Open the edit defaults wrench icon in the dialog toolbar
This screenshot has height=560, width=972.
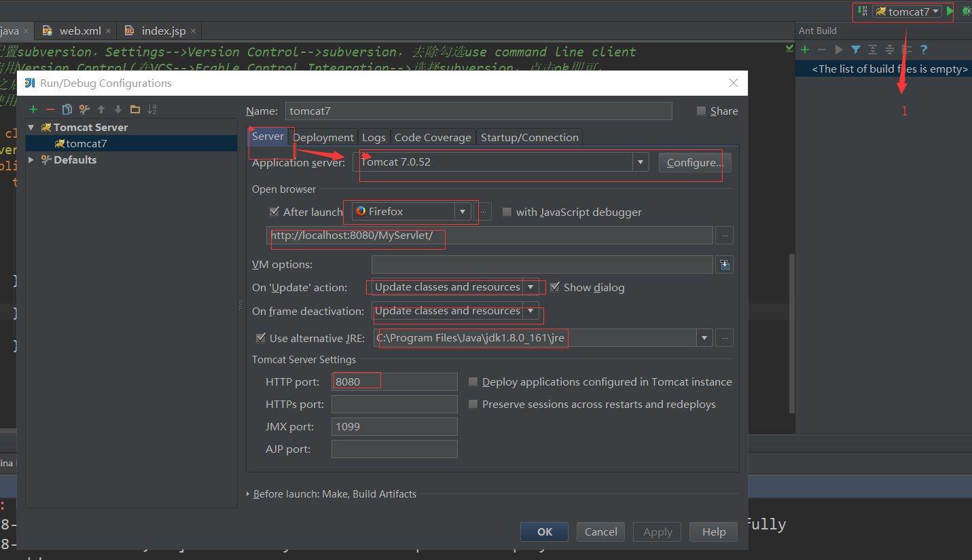click(x=84, y=109)
